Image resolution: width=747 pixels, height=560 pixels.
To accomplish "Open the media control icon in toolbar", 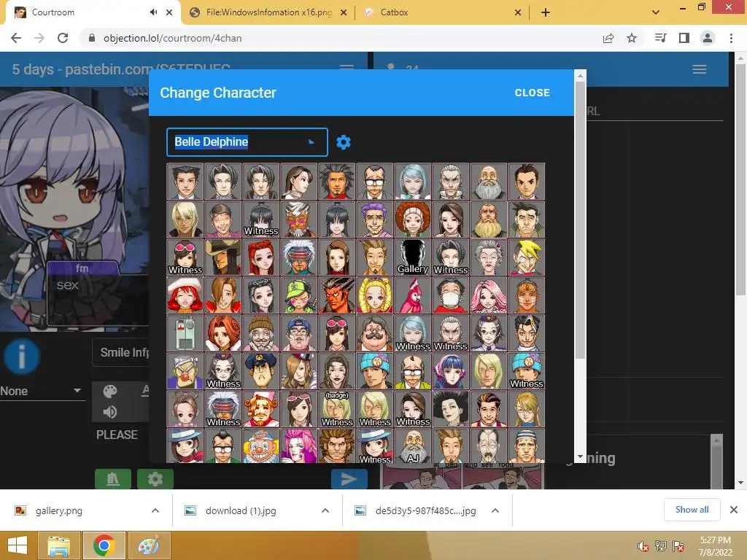I will 660,38.
